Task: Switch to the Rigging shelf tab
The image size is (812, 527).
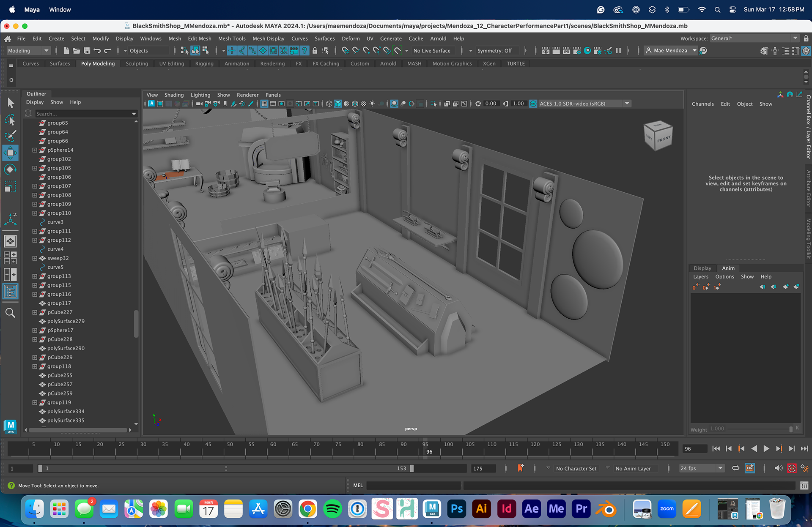Action: [204, 64]
